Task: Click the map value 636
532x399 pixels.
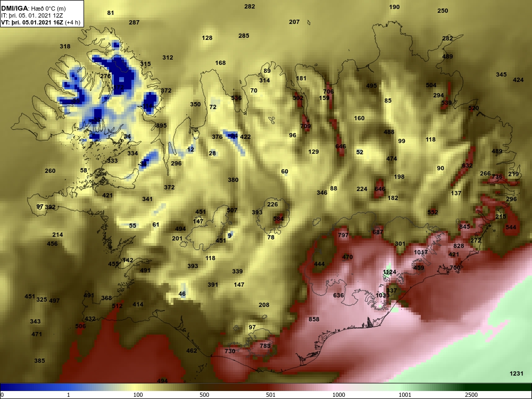Action: [338, 295]
